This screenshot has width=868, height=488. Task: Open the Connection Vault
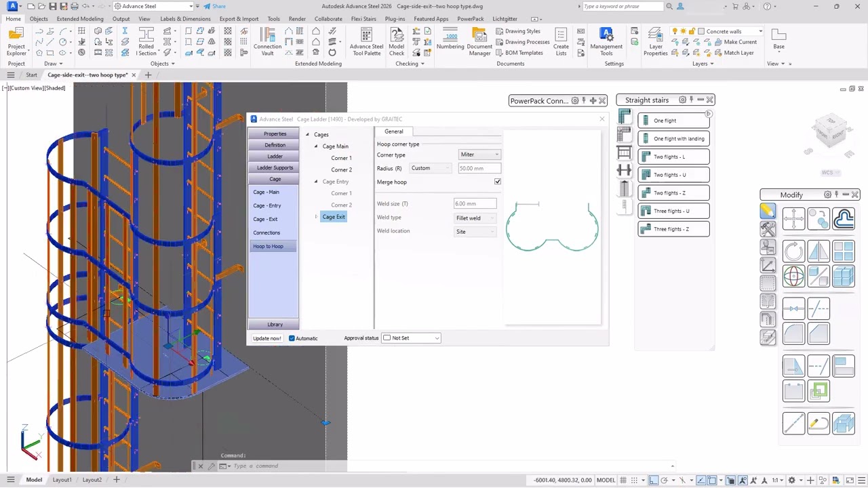click(x=267, y=42)
